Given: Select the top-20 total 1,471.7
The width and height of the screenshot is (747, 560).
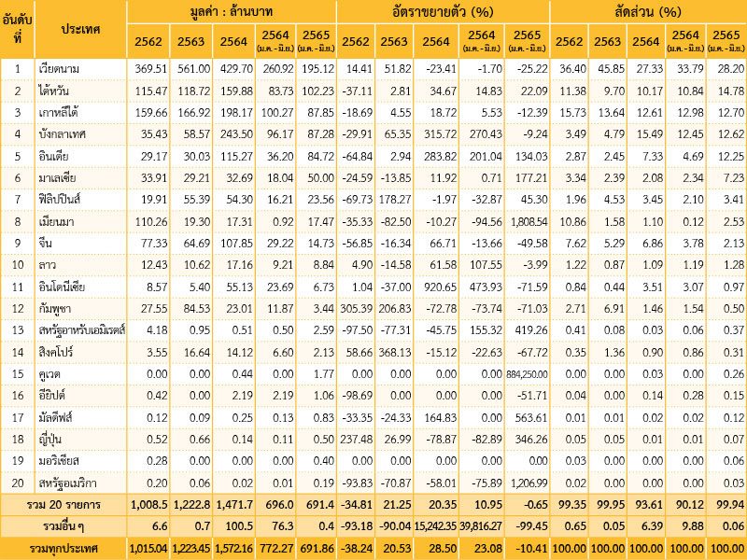Looking at the screenshot, I should click(234, 505).
